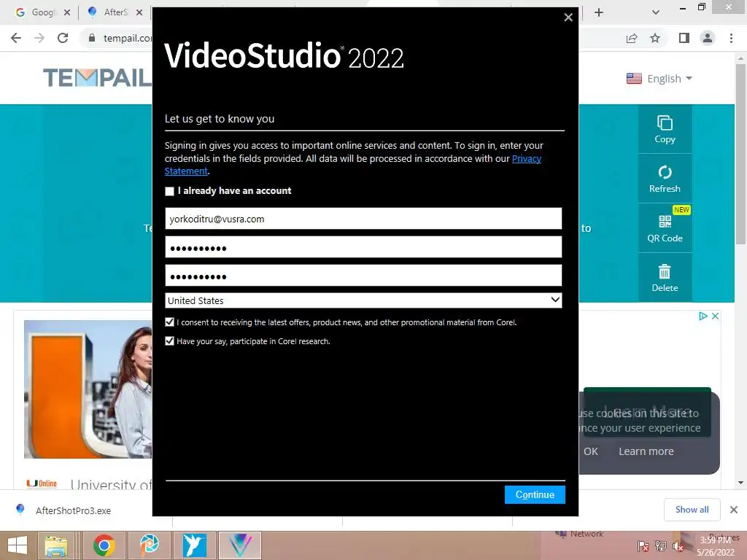Click Show all downloads

pos(692,510)
